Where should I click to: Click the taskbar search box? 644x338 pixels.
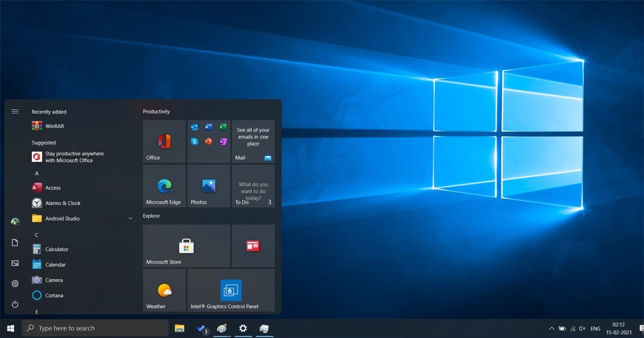pos(95,328)
